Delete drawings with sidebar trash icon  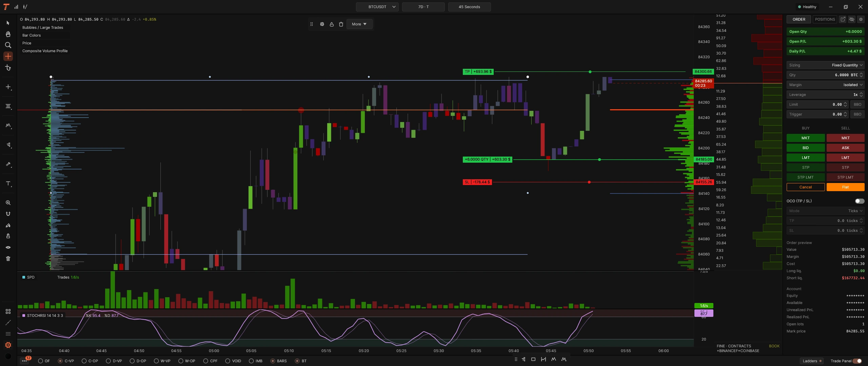(8, 259)
